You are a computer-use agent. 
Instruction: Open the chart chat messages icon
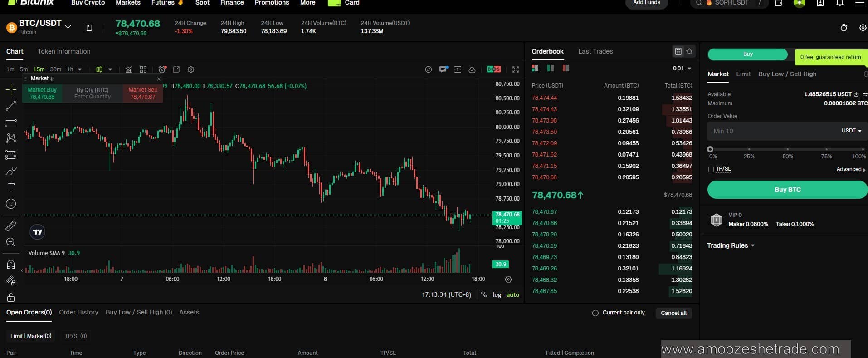tap(443, 69)
